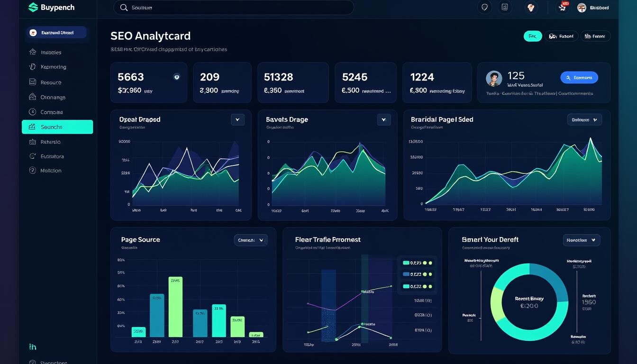Expand the Page Source chart dropdown
The image size is (637, 364).
tap(250, 240)
